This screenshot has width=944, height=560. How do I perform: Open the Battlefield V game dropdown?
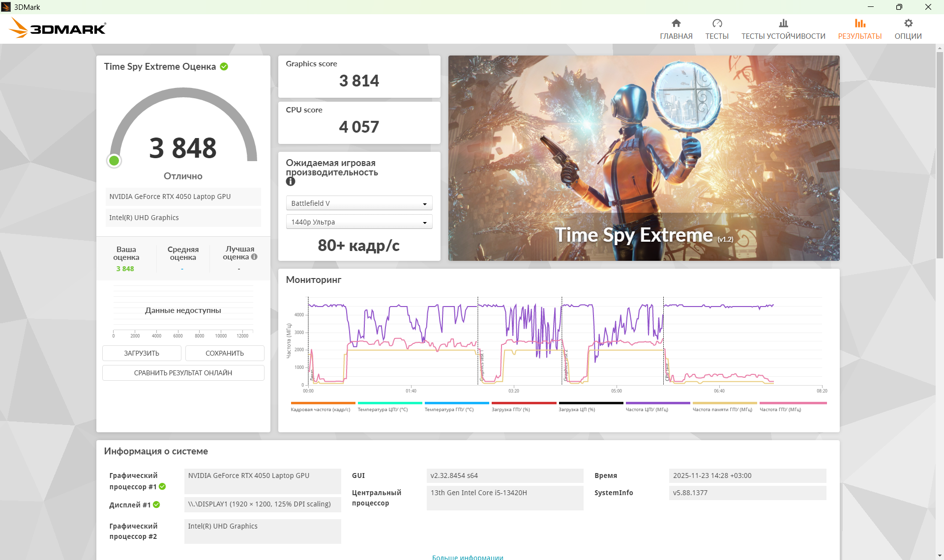pyautogui.click(x=359, y=203)
